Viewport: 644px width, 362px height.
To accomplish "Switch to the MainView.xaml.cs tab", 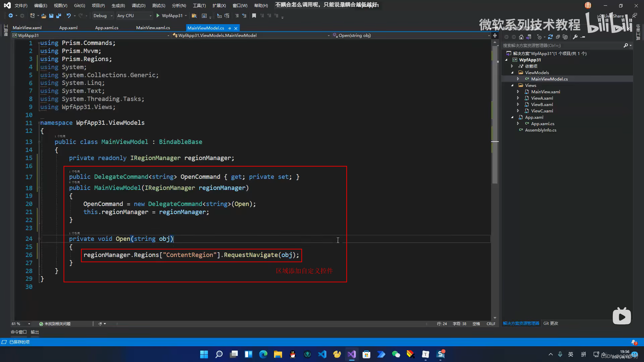I will point(153,28).
